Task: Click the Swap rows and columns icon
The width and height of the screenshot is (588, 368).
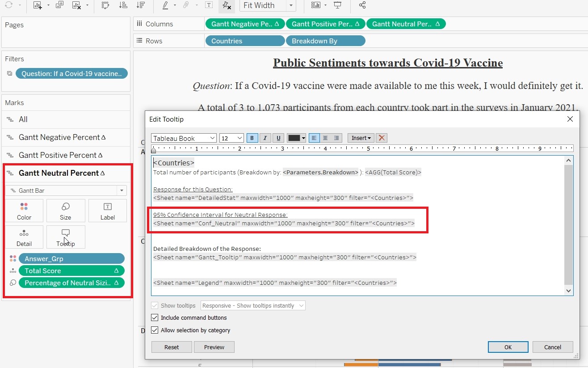Action: point(105,5)
